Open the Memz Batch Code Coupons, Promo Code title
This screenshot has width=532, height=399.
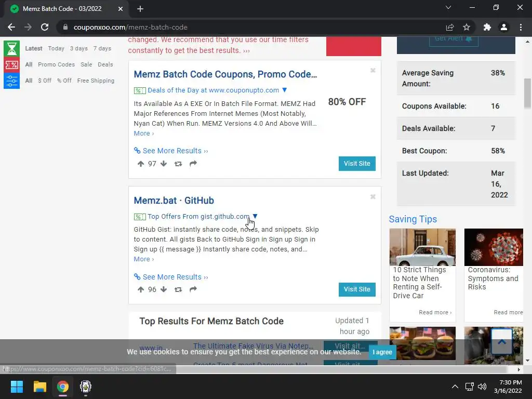tap(225, 74)
